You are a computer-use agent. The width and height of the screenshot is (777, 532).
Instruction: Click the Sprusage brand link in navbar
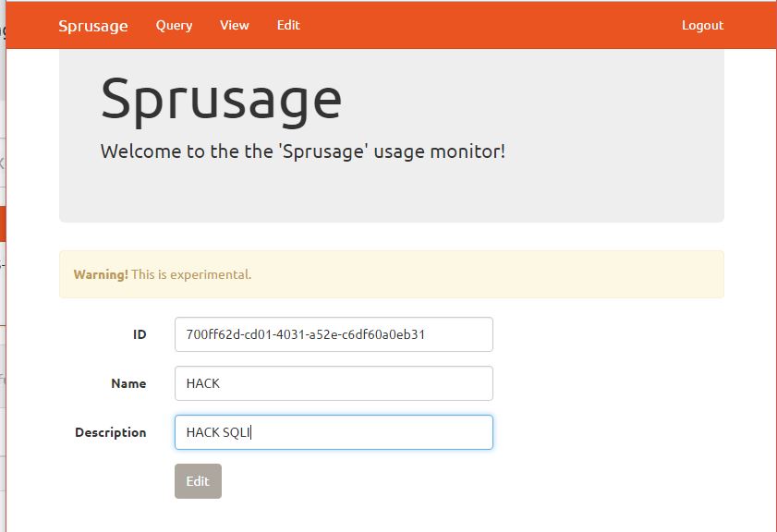pos(92,25)
